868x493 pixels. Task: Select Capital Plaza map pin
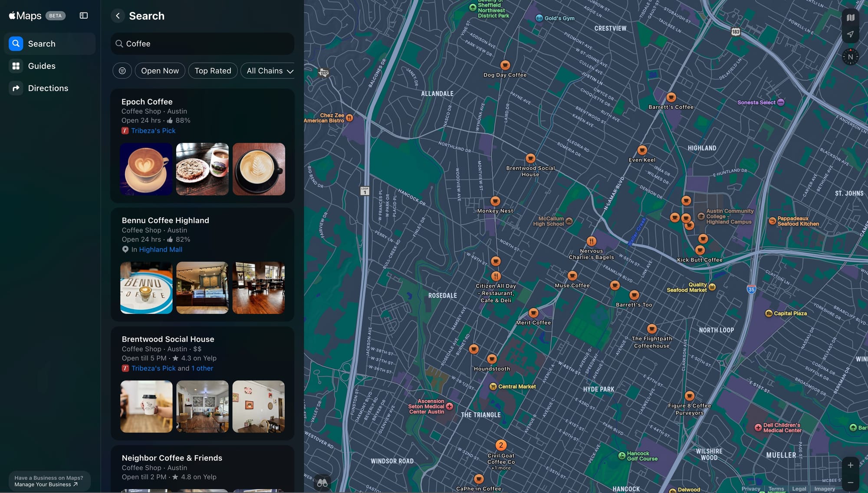point(769,313)
